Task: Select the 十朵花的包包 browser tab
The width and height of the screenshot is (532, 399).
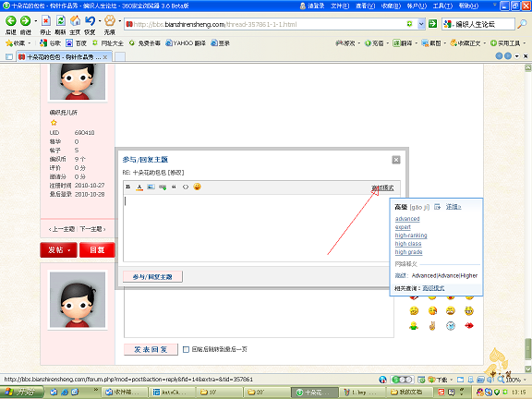Action: tap(63, 57)
